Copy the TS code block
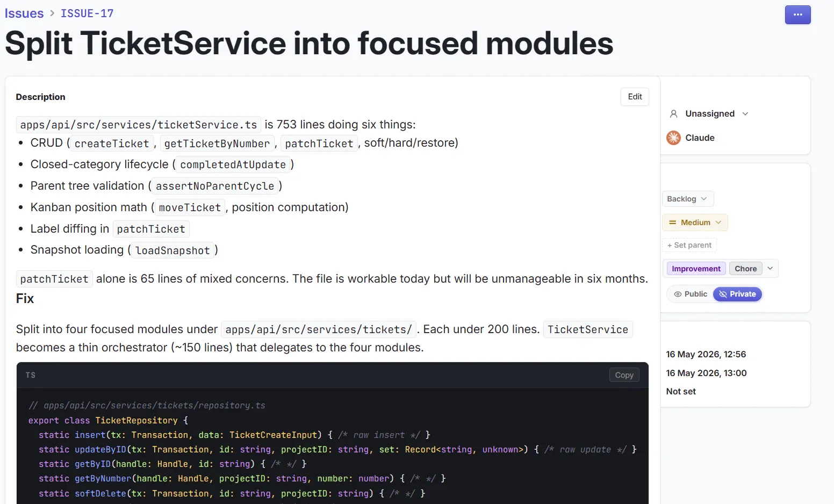 [x=624, y=375]
